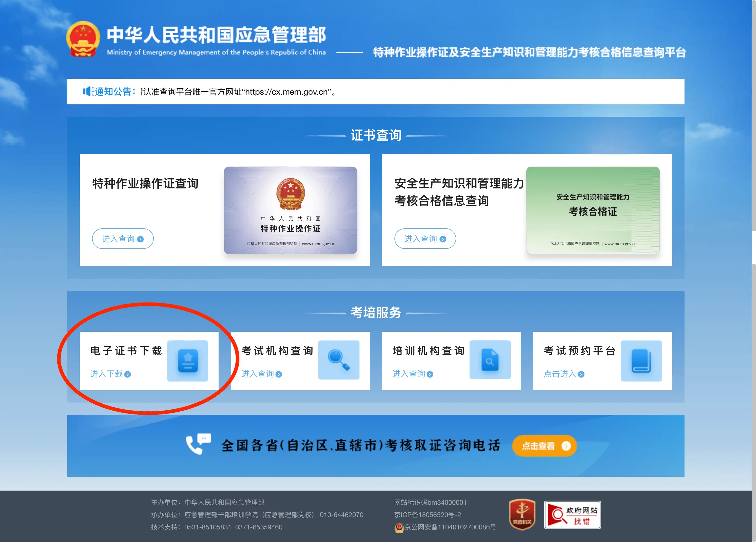Click the 政府网站找错 badge in footer
The image size is (756, 542).
pyautogui.click(x=572, y=514)
